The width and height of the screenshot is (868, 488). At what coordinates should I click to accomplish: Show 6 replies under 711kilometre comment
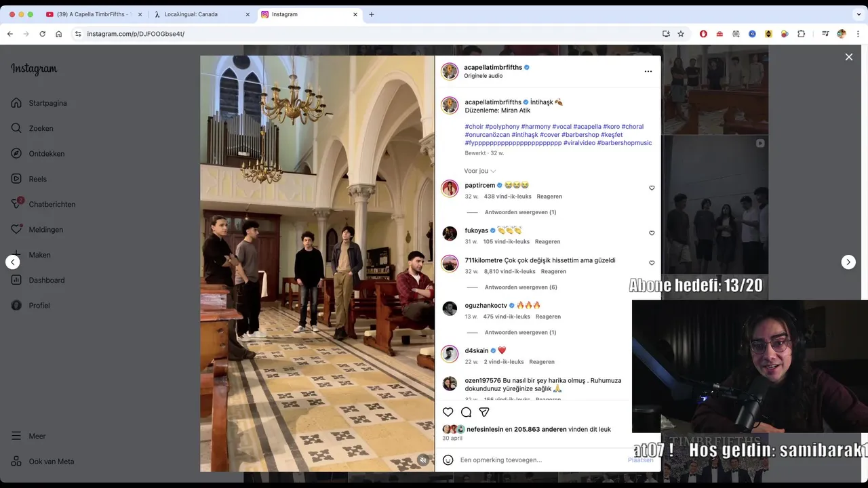521,287
